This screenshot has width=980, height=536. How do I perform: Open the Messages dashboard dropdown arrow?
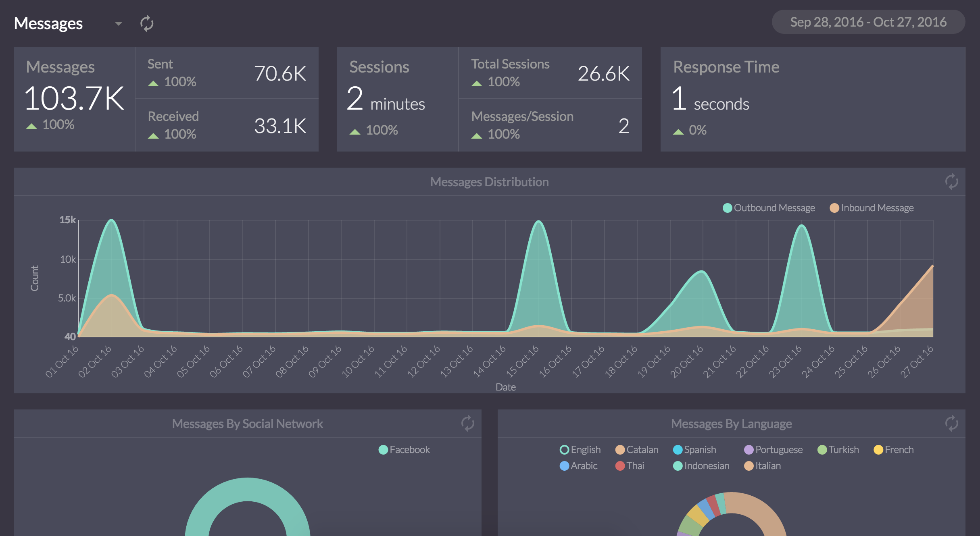[118, 24]
